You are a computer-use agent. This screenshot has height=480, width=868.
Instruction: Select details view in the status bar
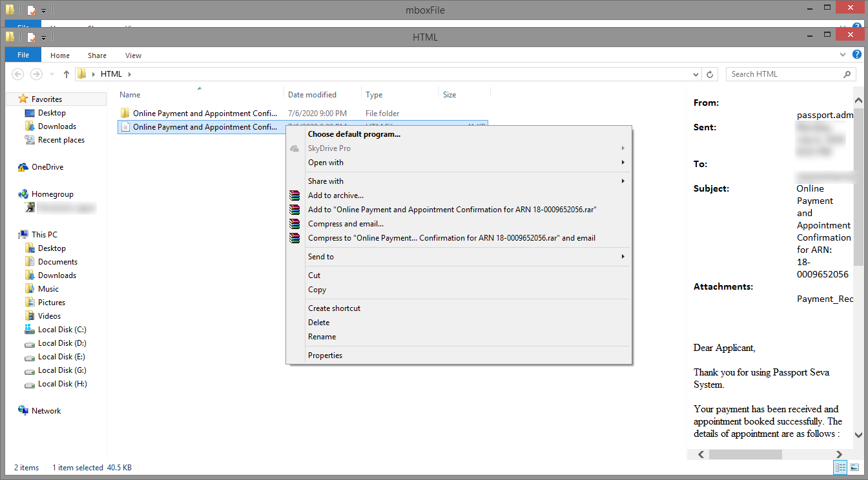(840, 467)
